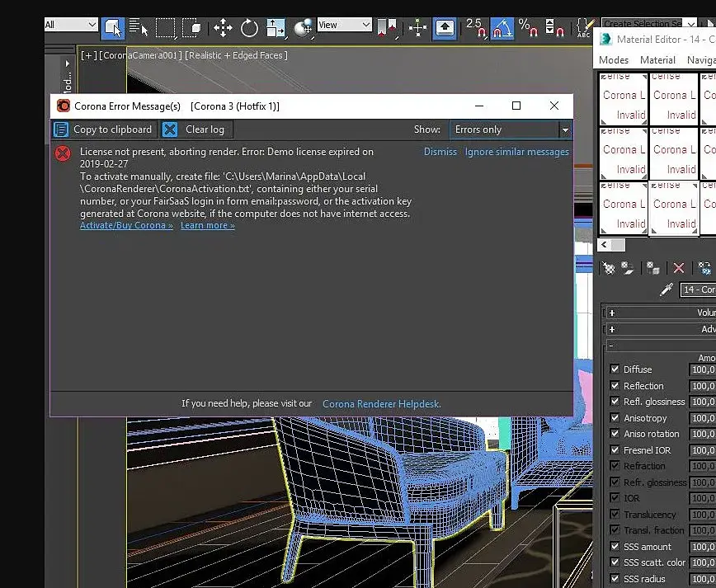This screenshot has height=588, width=716.
Task: Click the Activate/Buy Corona link
Action: (126, 226)
